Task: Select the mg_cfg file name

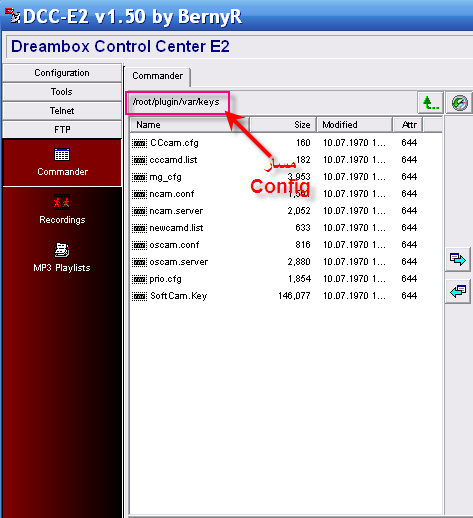Action: (165, 177)
